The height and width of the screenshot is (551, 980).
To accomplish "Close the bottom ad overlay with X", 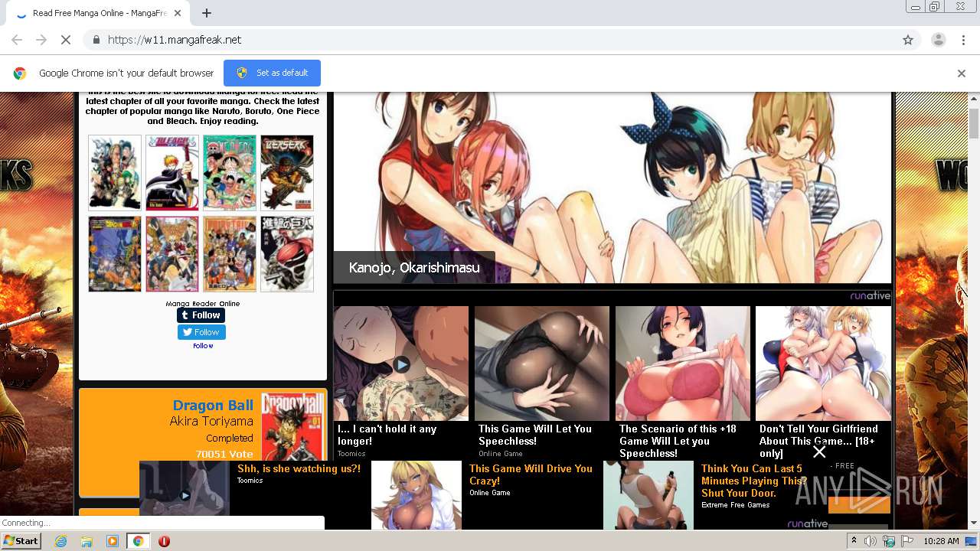I will (x=819, y=452).
